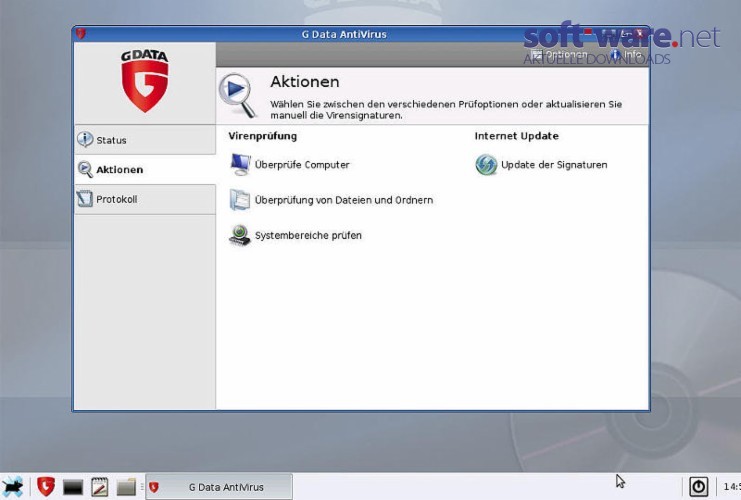
Task: Click the power button in system tray
Action: [698, 487]
